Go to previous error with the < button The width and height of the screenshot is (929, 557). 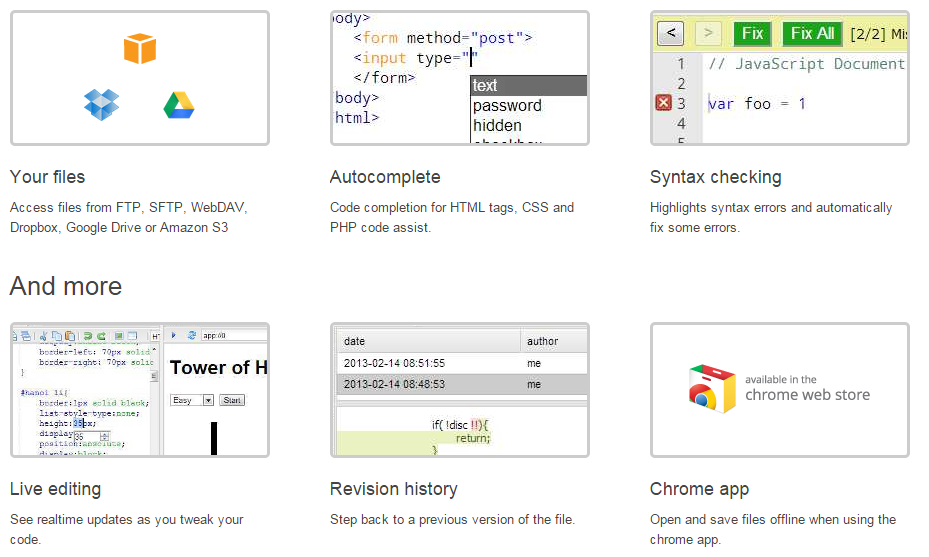point(671,33)
